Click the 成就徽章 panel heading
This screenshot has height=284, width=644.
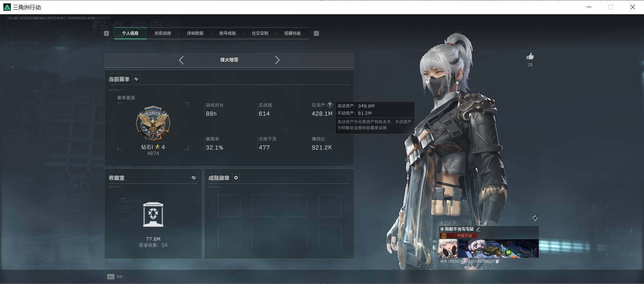click(219, 178)
